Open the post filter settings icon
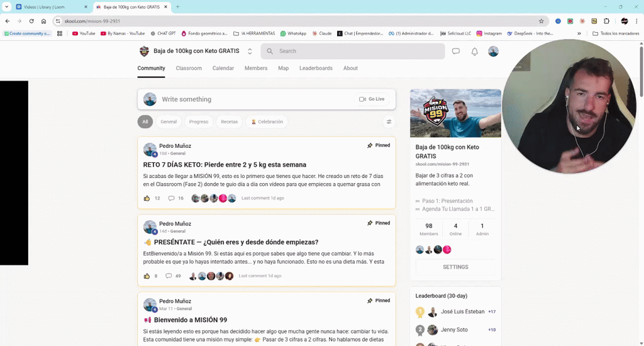Screen dimensions: 644x346 tap(389, 121)
